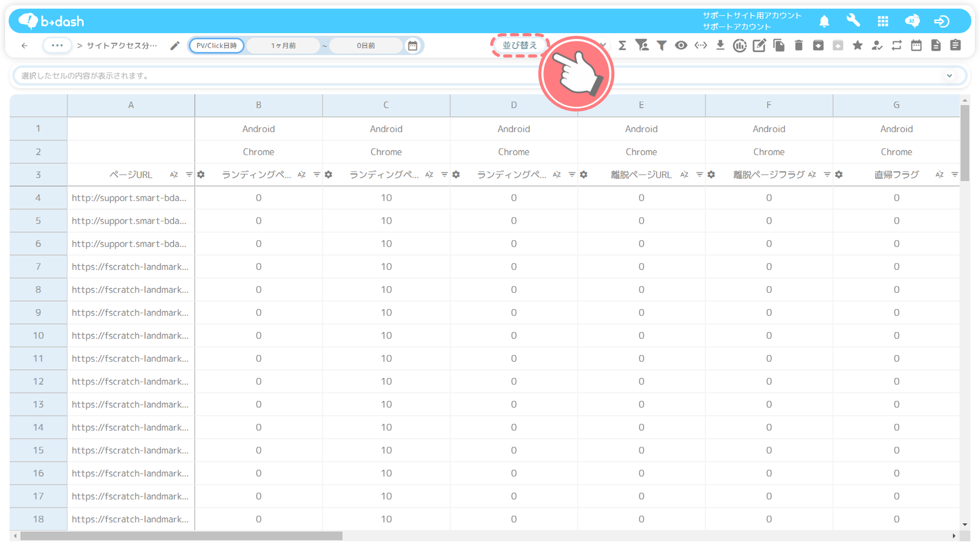Click the logout arrow icon
980x551 pixels.
click(x=942, y=21)
